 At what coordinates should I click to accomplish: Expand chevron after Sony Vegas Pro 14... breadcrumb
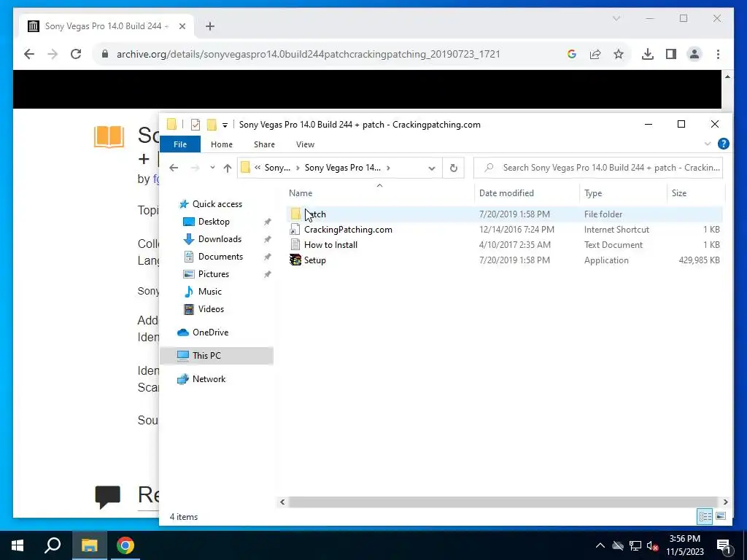[x=389, y=168]
